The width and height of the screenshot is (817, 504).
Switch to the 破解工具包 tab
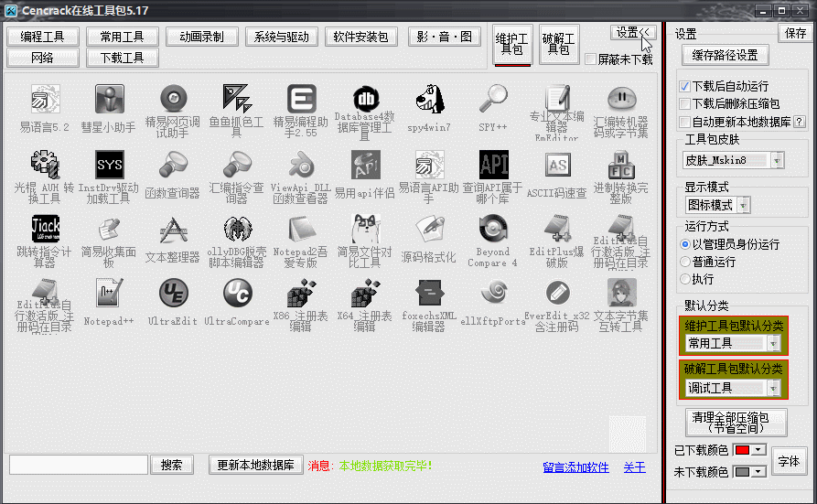coord(558,44)
